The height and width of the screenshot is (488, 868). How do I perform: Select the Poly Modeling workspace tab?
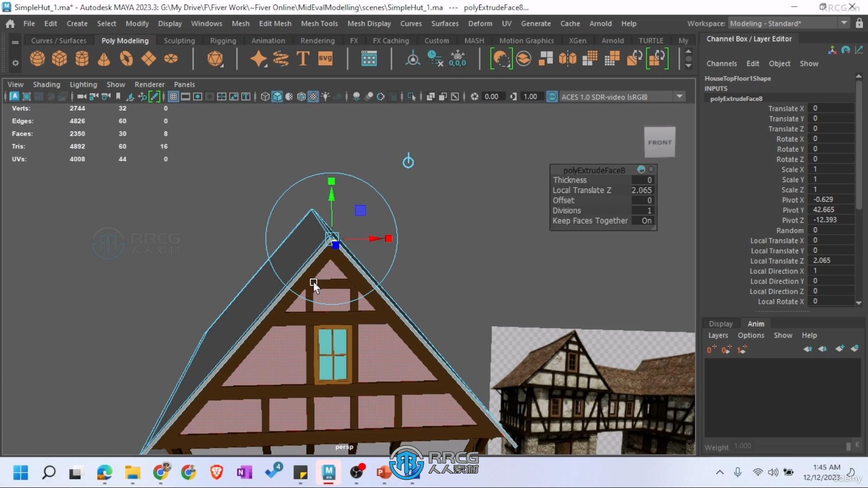(125, 40)
